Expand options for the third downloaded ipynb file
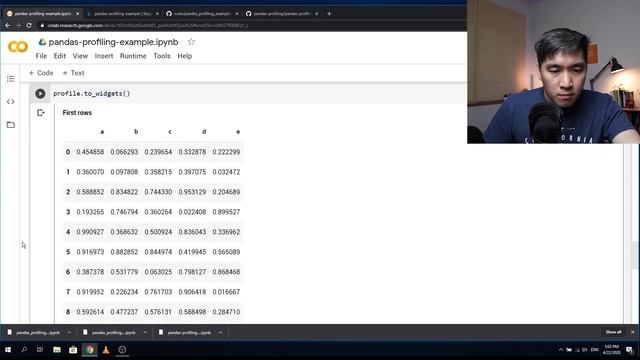 [220, 333]
